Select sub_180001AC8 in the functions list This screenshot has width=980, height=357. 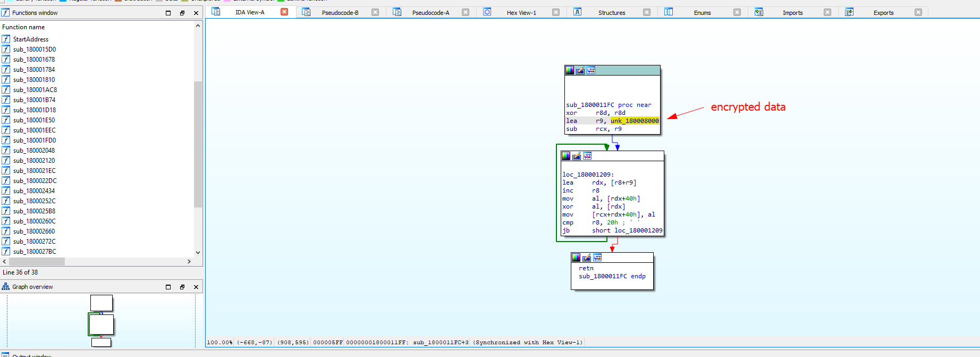[x=35, y=90]
